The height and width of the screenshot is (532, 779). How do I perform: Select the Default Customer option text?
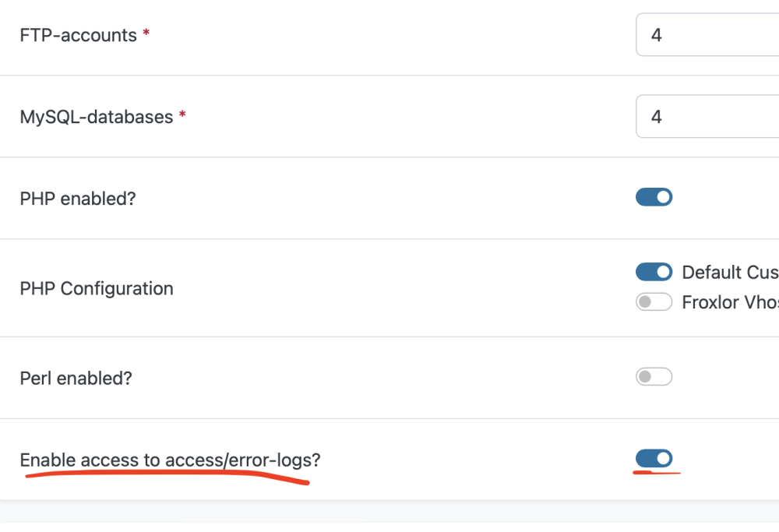pyautogui.click(x=729, y=273)
